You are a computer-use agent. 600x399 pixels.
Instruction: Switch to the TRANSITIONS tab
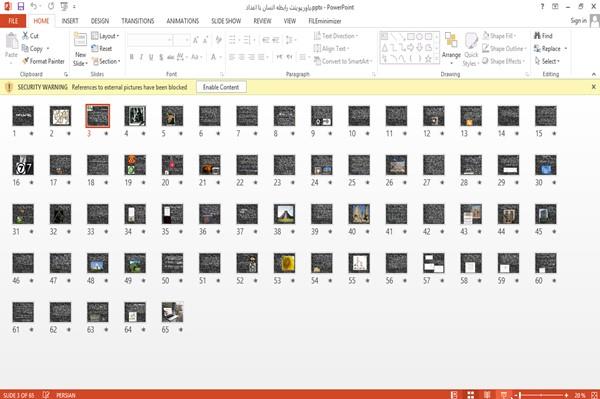(x=138, y=21)
